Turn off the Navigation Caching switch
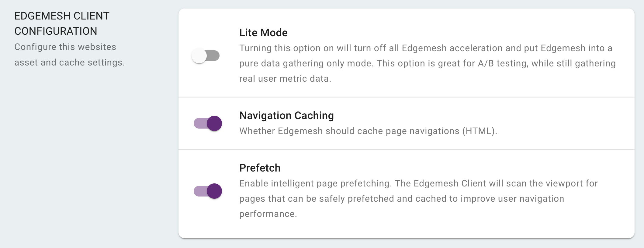 208,123
